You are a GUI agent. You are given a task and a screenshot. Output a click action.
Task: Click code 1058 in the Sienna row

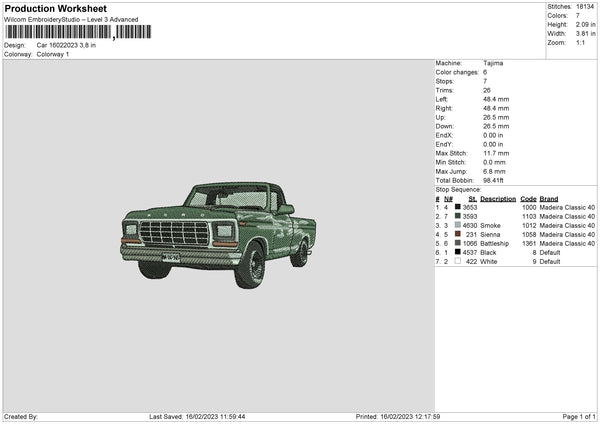pos(529,235)
